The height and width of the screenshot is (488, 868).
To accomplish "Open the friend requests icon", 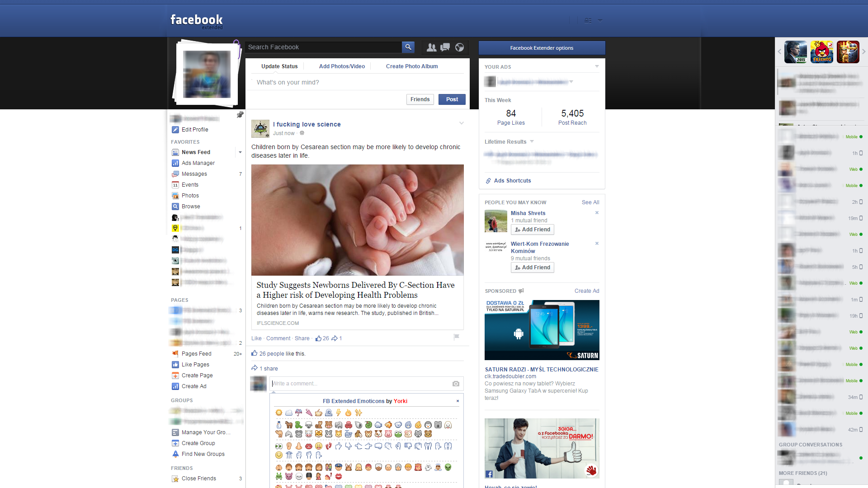I will [x=431, y=47].
